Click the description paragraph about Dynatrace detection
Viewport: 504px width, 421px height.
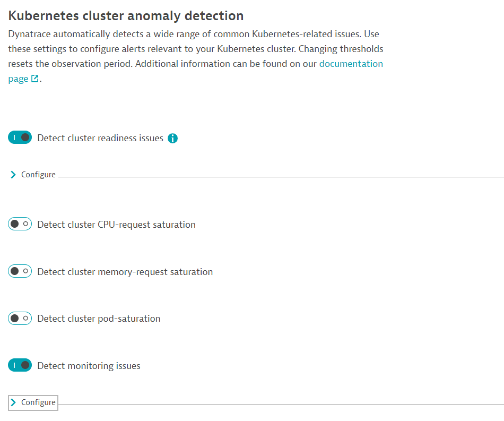[194, 49]
